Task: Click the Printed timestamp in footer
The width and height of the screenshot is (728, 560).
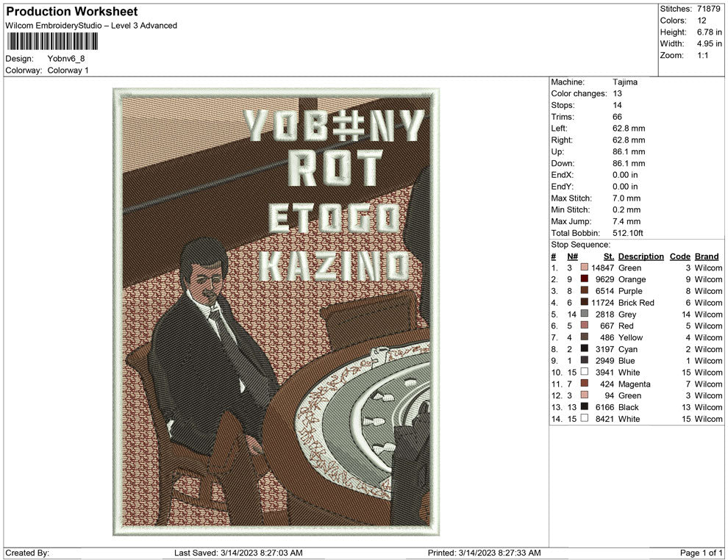Action: pyautogui.click(x=485, y=553)
